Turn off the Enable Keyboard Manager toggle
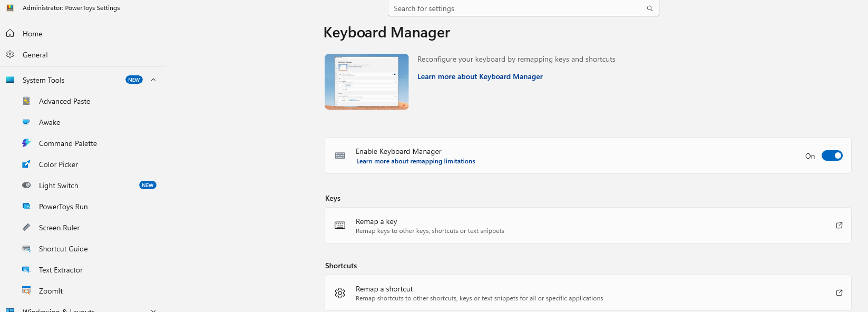 coord(832,156)
